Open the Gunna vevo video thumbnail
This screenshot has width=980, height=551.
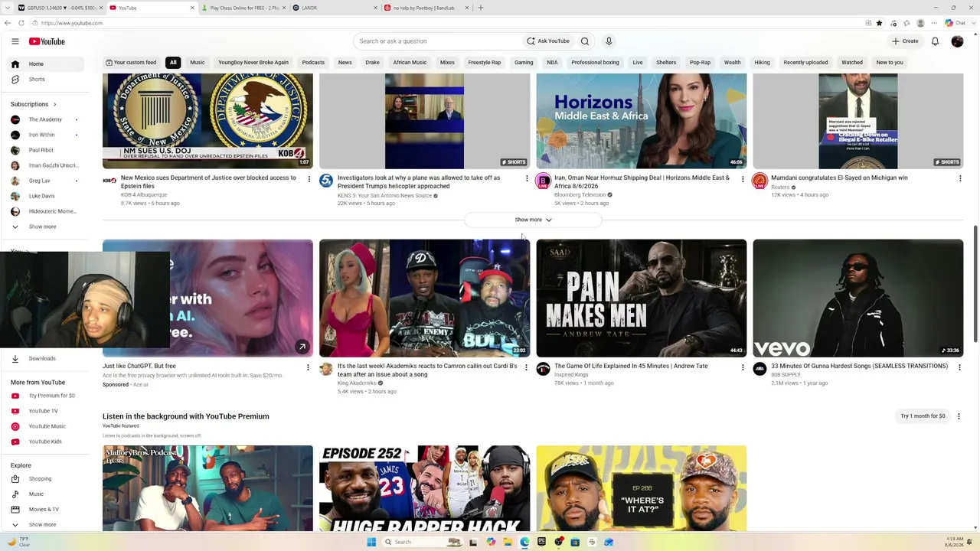pos(858,298)
